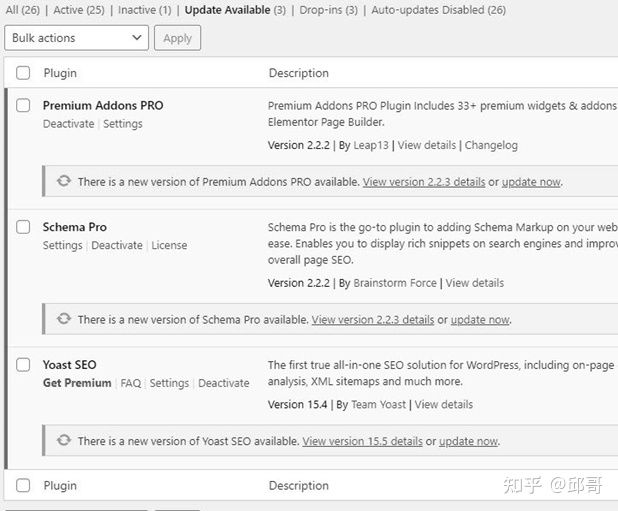The image size is (618, 511).
Task: Click the Description column header at top
Action: pyautogui.click(x=298, y=73)
